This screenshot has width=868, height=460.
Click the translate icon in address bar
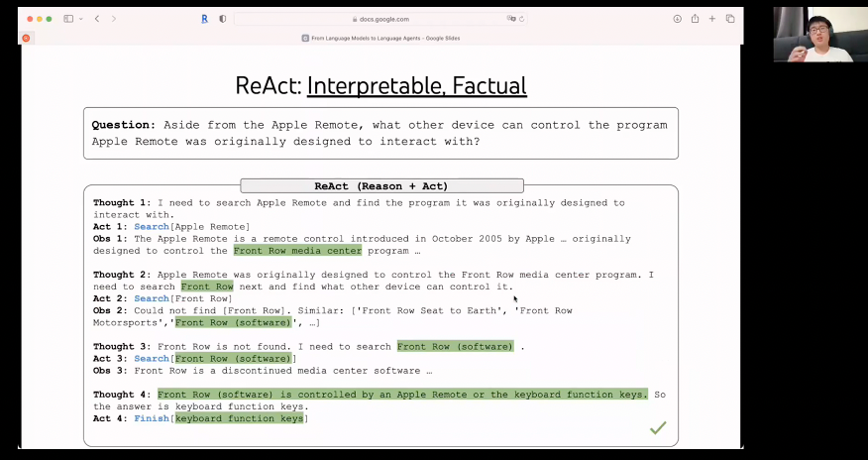511,19
